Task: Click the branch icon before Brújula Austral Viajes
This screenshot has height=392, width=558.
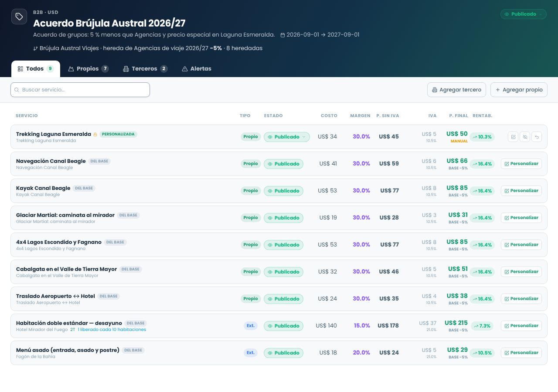Action: tap(35, 48)
